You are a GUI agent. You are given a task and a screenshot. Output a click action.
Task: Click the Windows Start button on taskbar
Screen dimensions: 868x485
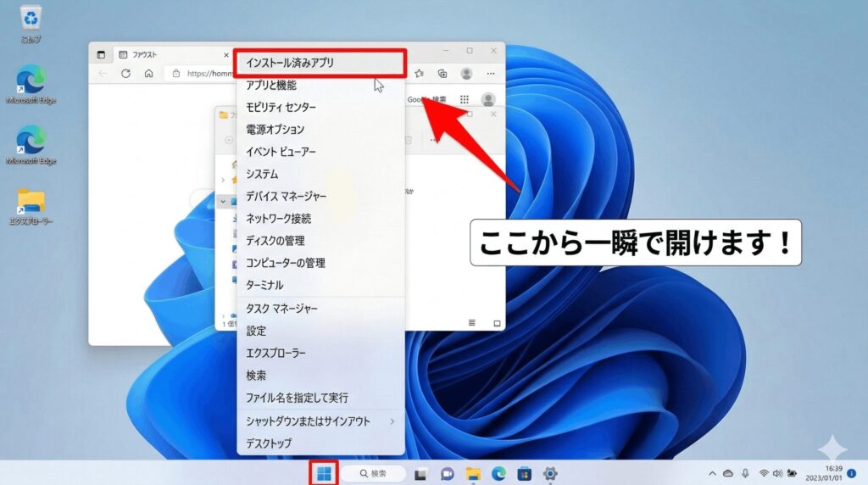click(324, 473)
